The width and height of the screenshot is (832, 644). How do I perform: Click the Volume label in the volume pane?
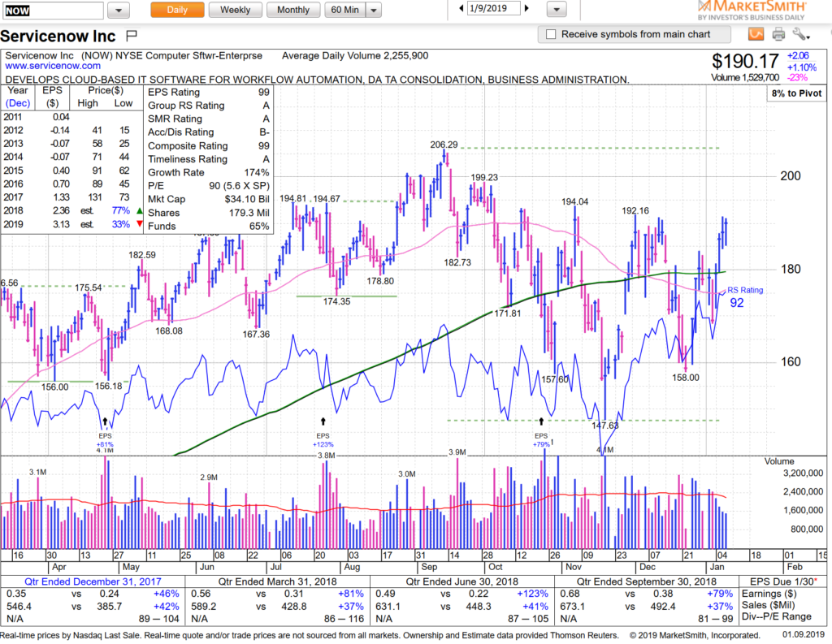(x=779, y=461)
